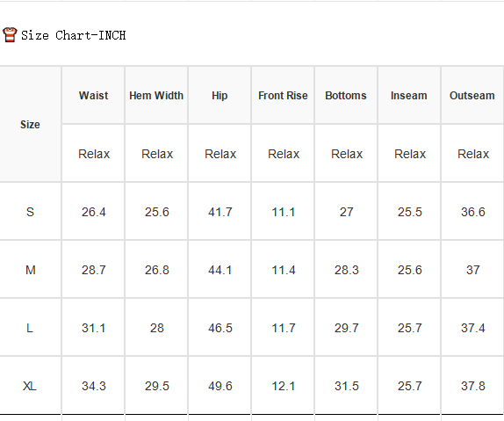Select the XL size row label

[30, 386]
